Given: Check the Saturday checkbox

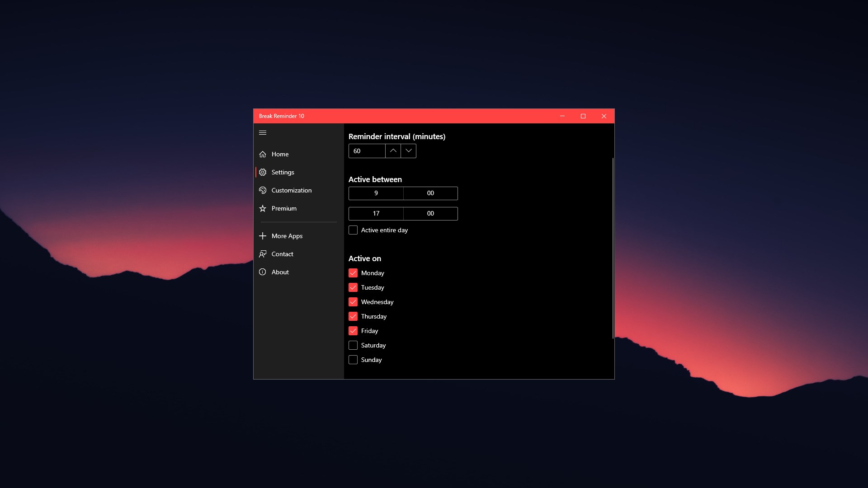Looking at the screenshot, I should 353,345.
